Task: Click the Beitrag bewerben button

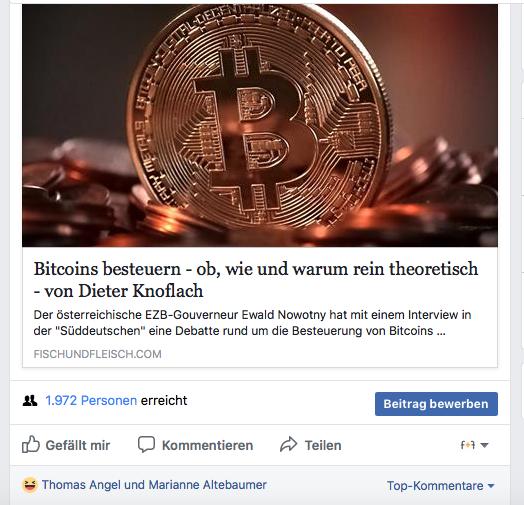Action: tap(436, 404)
